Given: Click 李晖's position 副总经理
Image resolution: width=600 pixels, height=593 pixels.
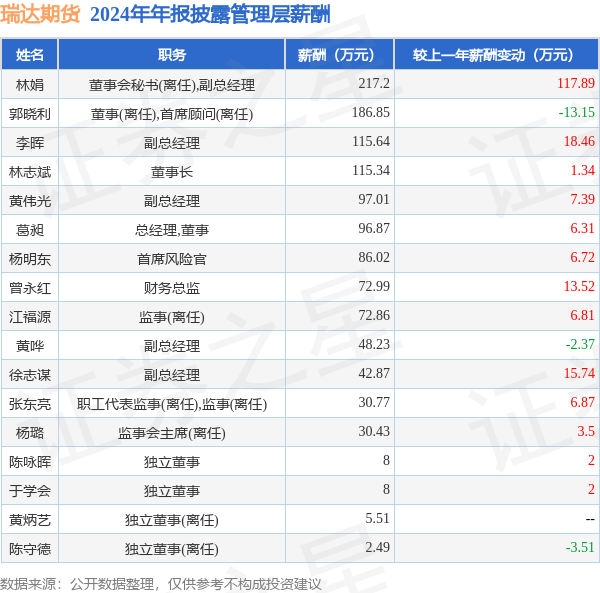Looking at the screenshot, I should coord(172,143).
